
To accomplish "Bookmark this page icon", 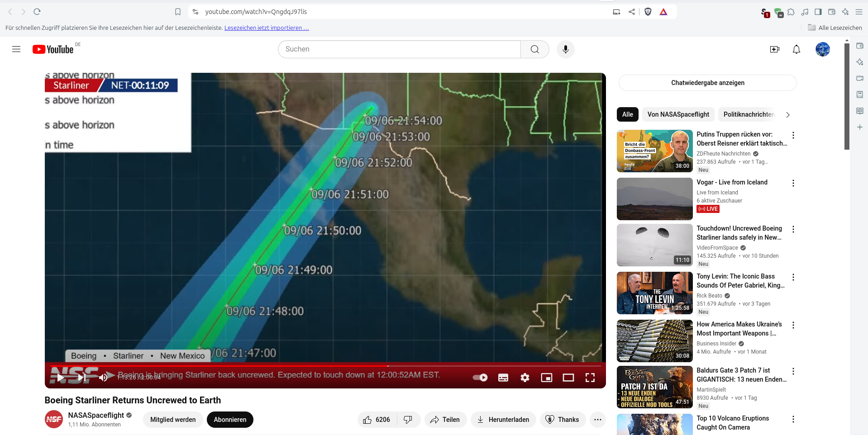I will [178, 12].
